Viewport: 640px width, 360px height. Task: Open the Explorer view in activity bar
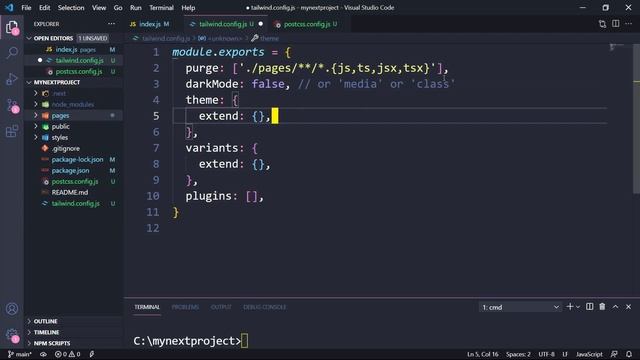tap(12, 27)
